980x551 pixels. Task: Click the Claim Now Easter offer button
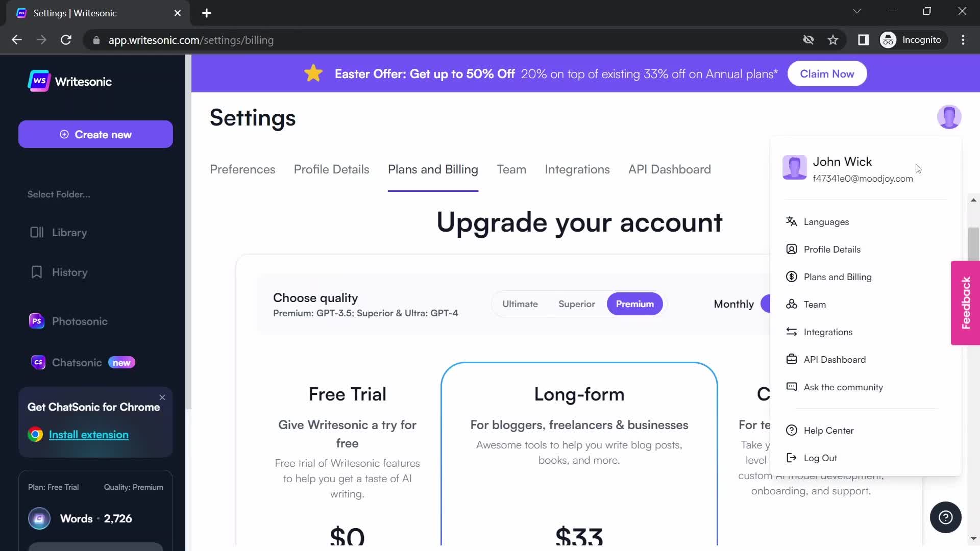pos(827,73)
